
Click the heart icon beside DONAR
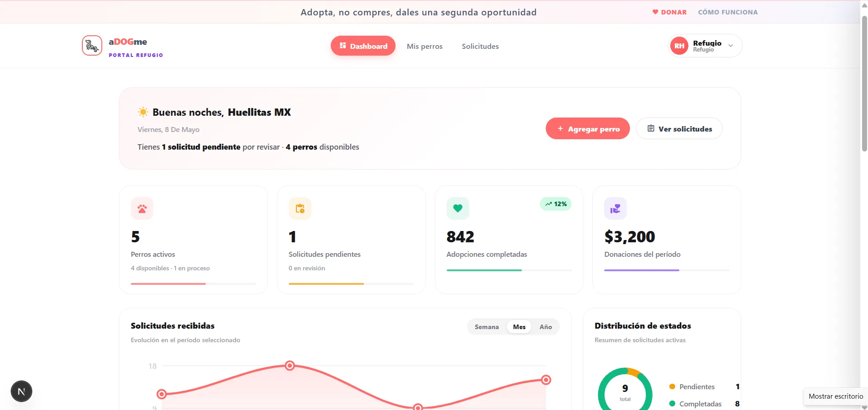coord(655,12)
